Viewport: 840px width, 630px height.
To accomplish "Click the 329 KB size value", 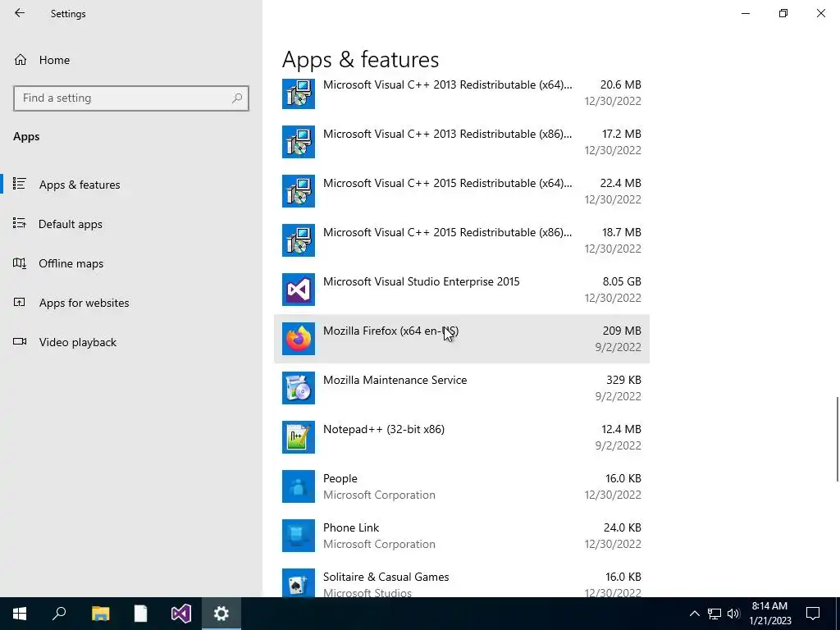I will tap(623, 381).
